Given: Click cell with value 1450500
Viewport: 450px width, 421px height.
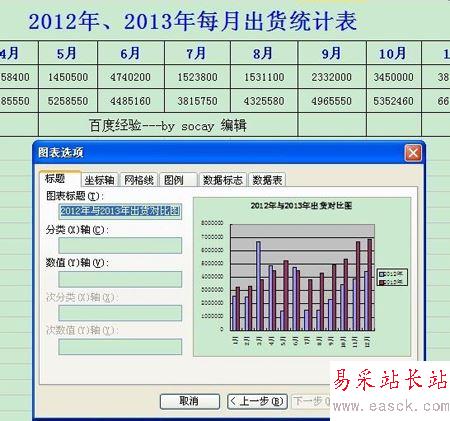Looking at the screenshot, I should pos(68,77).
